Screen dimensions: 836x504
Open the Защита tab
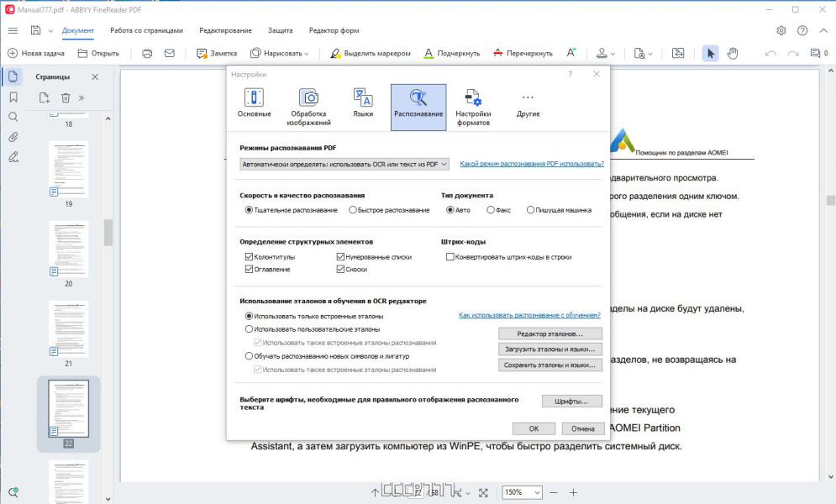pos(280,30)
